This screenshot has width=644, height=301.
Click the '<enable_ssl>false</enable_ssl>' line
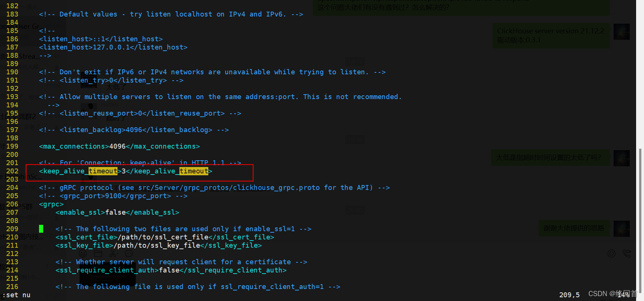click(x=117, y=212)
